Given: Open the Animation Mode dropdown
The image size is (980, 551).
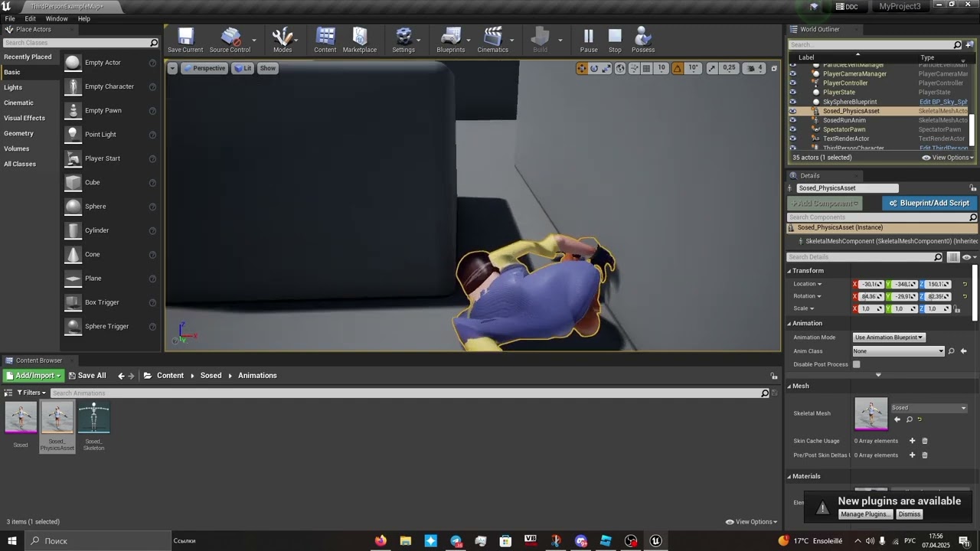Looking at the screenshot, I should (x=889, y=337).
